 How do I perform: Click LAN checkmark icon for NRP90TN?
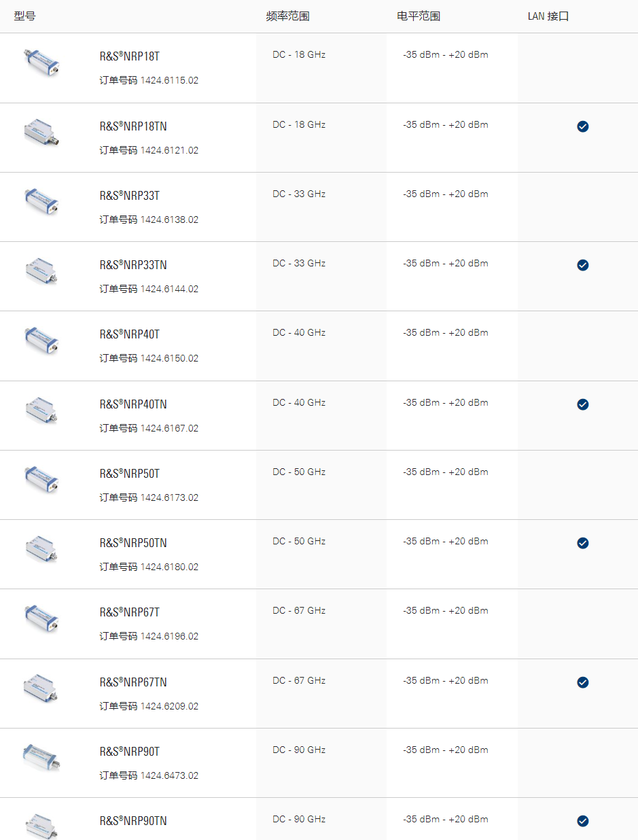click(x=582, y=821)
